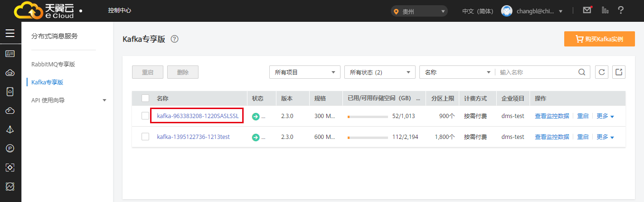Open instance kafka-1395122736-1213test
This screenshot has height=202, width=644.
pos(193,137)
